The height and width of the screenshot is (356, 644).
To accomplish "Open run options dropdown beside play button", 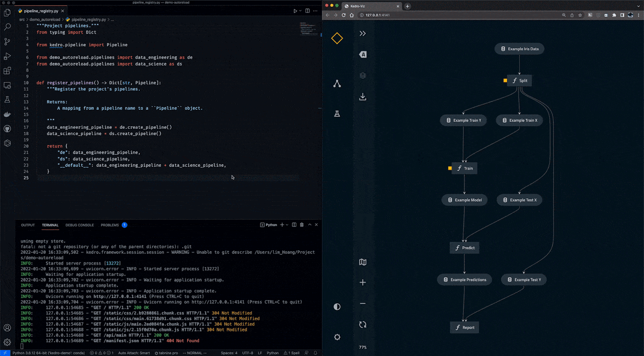I will [x=301, y=11].
